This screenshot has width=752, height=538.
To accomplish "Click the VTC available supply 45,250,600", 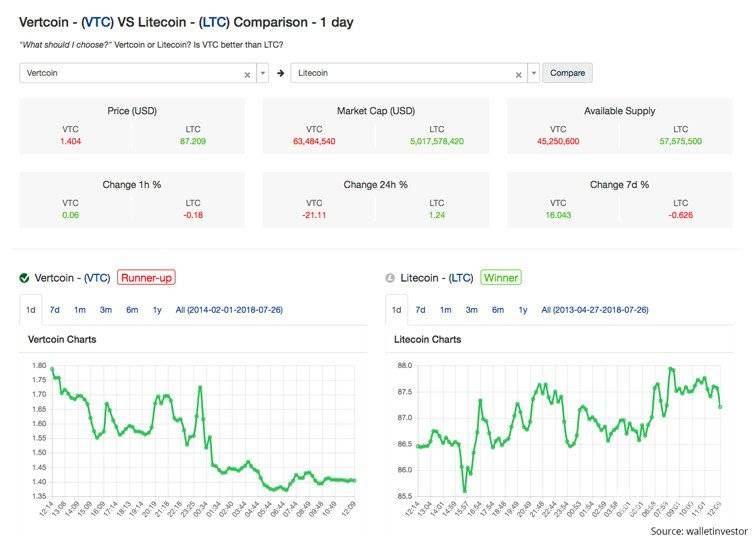I will tap(558, 141).
